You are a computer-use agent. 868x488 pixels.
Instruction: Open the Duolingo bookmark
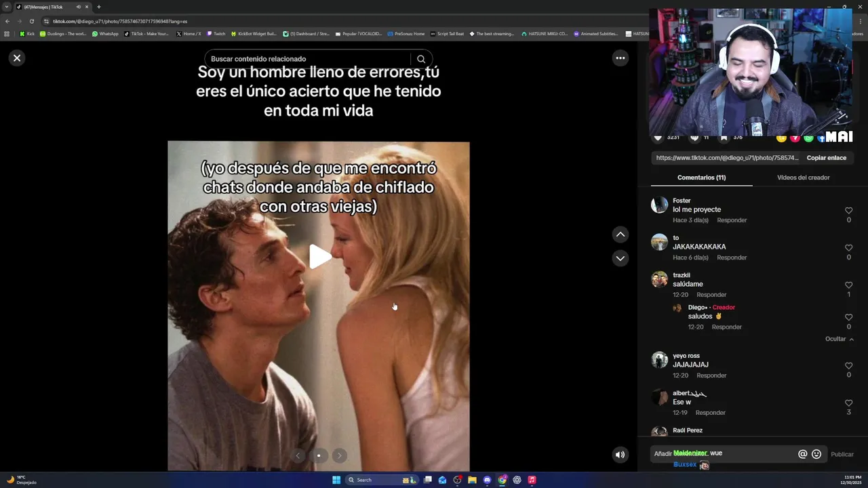tap(63, 33)
